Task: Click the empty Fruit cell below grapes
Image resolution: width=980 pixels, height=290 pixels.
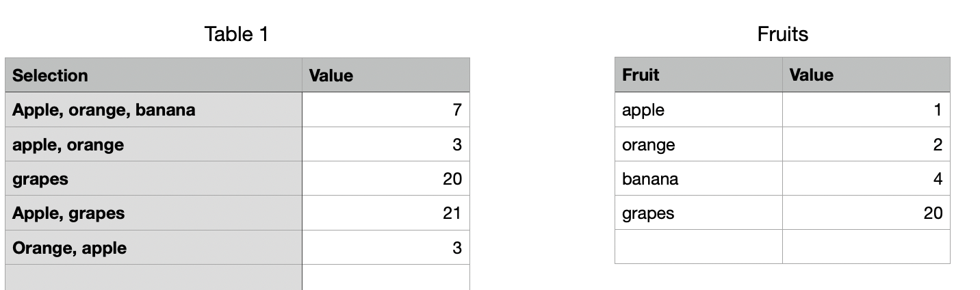Action: click(x=698, y=246)
